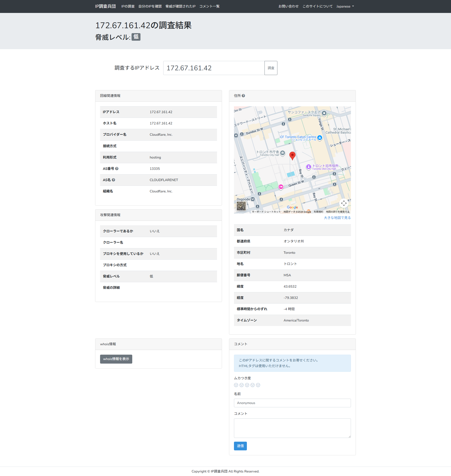
Task: Click the help icon next to AS番号
Action: [117, 169]
